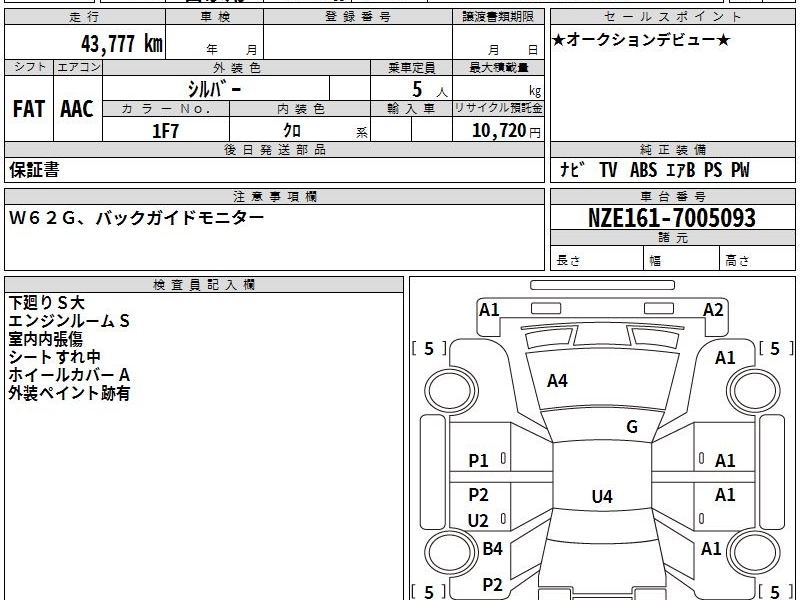Select the FAT shift value
Viewport: 800px width, 600px height.
[29, 109]
